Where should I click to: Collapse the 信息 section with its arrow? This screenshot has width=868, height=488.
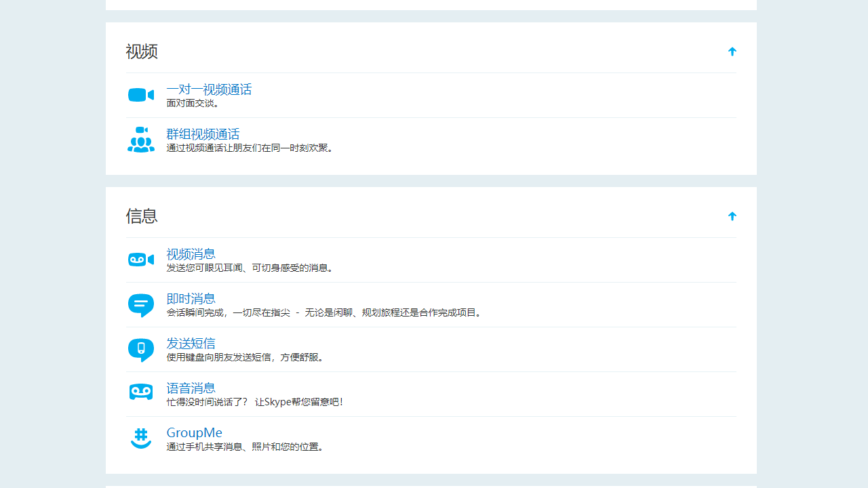tap(732, 216)
